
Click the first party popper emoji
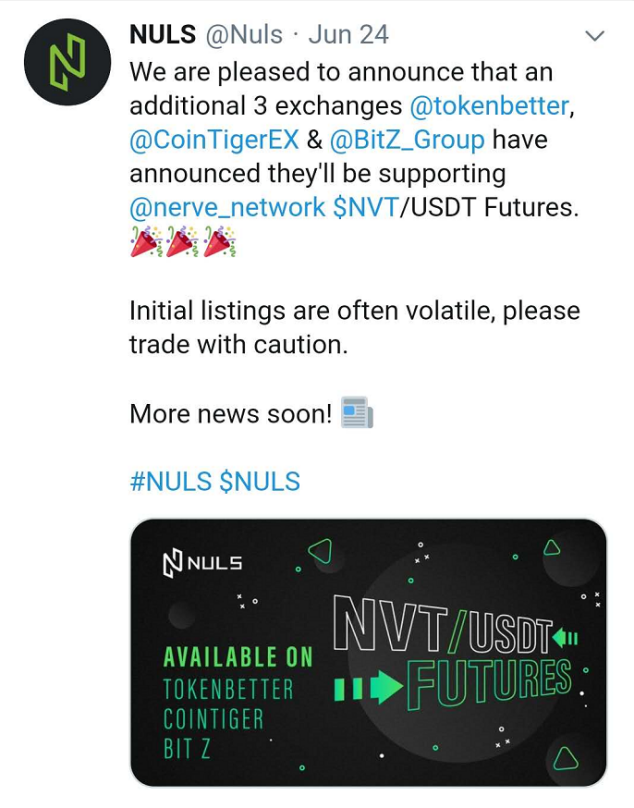coord(146,241)
